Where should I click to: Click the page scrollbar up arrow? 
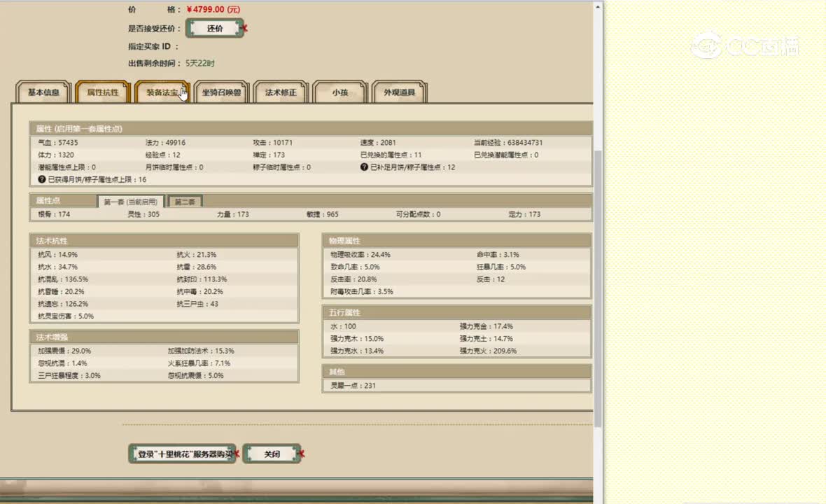pos(597,7)
